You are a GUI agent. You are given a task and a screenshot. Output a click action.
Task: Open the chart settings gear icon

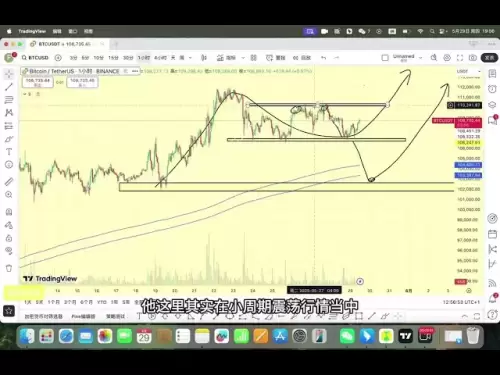[x=447, y=58]
